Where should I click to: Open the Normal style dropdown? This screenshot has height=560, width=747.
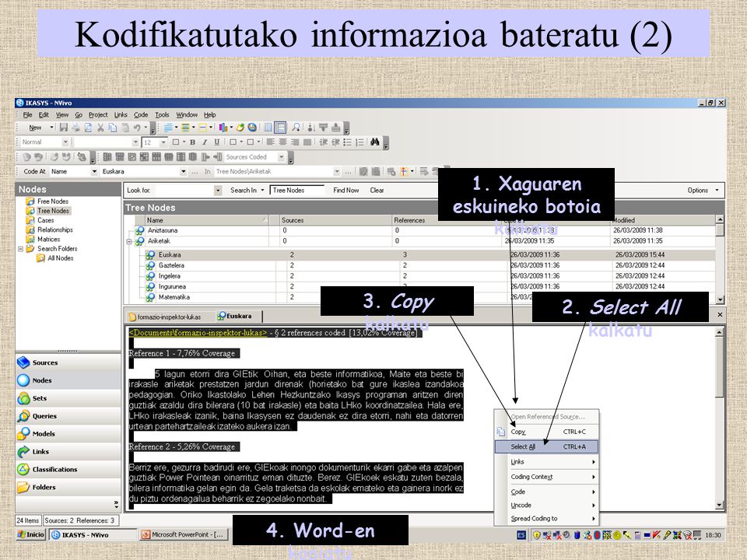click(65, 142)
